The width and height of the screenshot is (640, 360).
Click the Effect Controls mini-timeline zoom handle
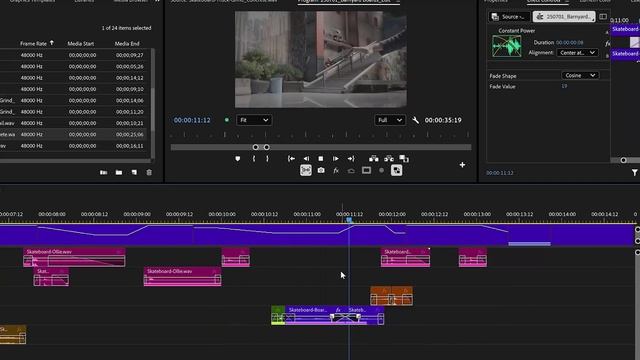pyautogui.click(x=623, y=160)
